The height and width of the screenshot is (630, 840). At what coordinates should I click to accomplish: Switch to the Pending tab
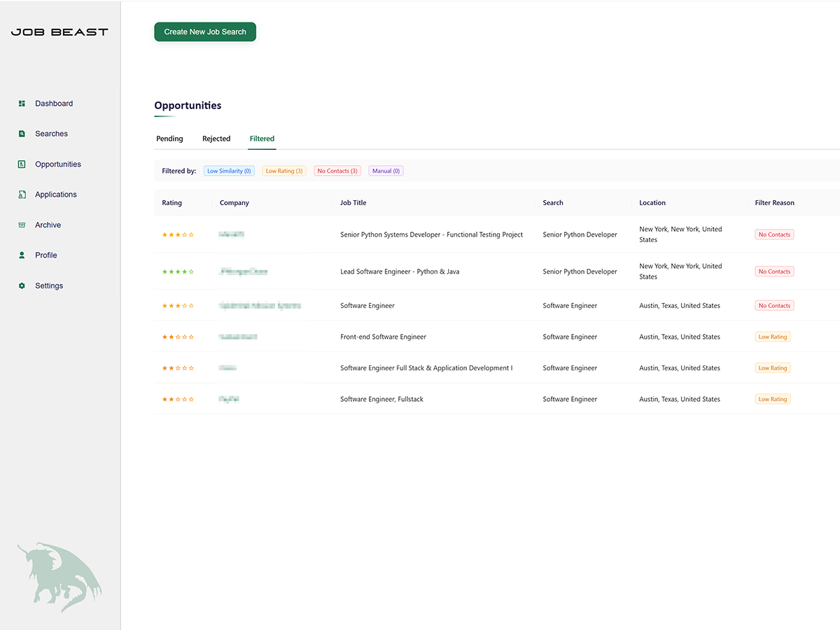pos(169,139)
